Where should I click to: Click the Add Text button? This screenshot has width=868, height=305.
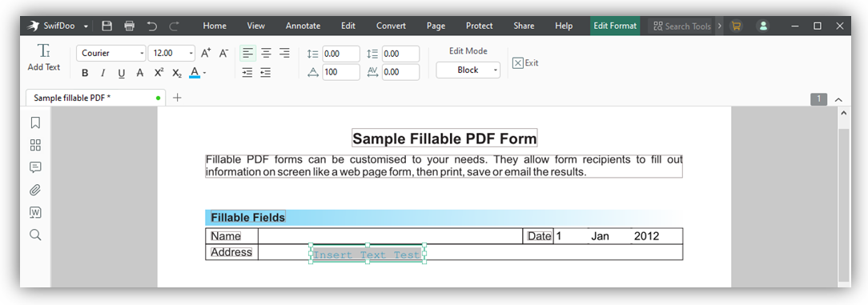pos(44,58)
